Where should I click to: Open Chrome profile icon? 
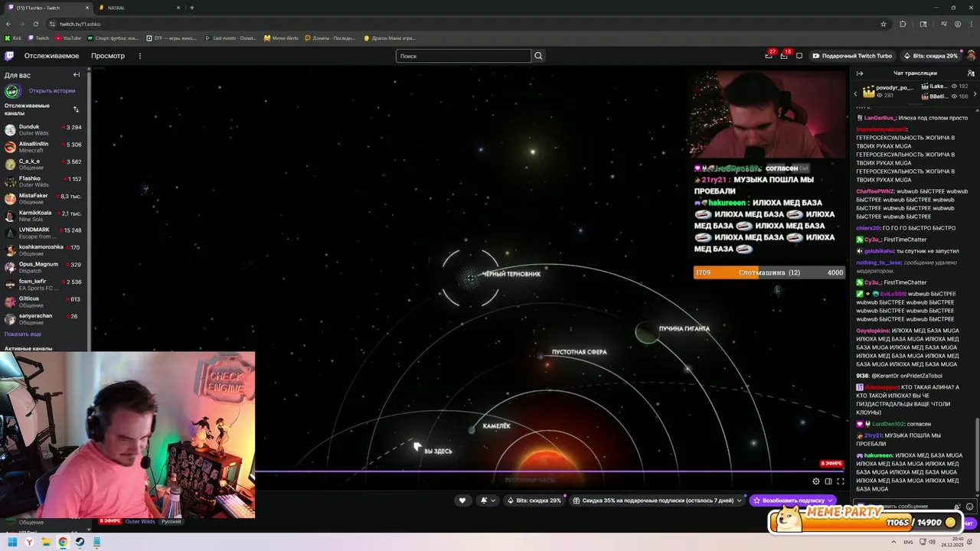pyautogui.click(x=958, y=24)
